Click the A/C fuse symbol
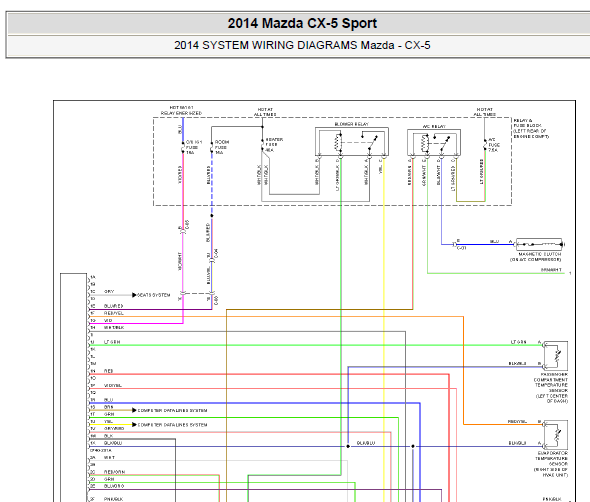 485,145
